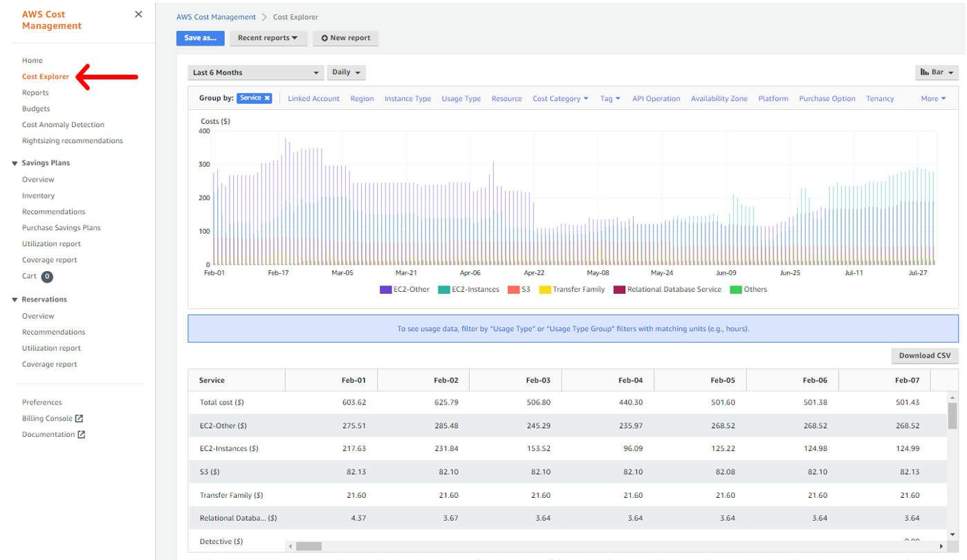Click the EC2-Other purple legend swatch

point(386,290)
